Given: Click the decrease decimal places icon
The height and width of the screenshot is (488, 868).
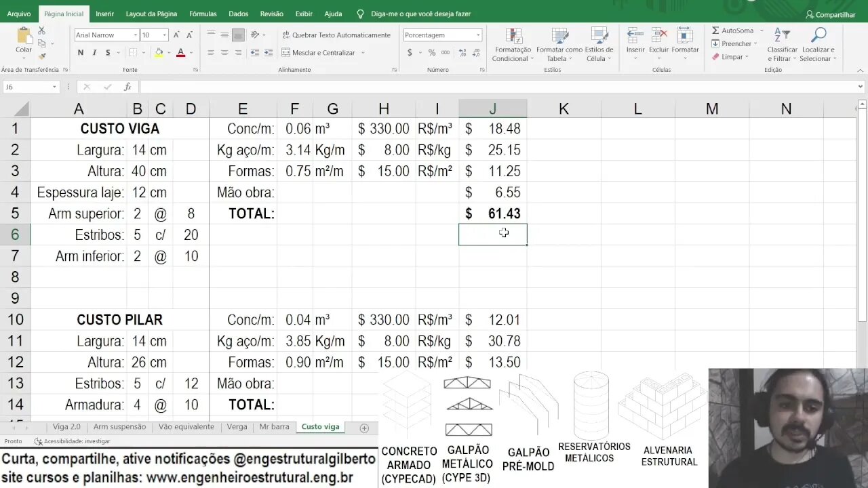Looking at the screenshot, I should (476, 53).
